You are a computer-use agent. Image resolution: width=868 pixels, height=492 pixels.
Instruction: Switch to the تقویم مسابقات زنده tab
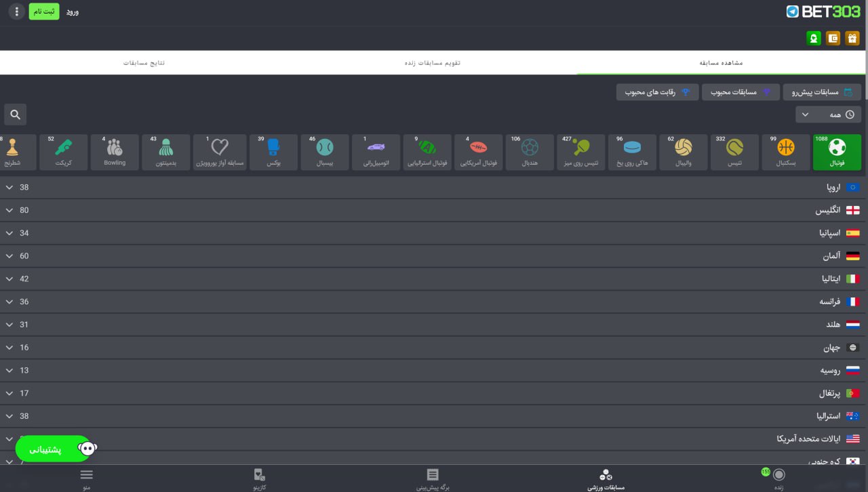click(x=433, y=62)
